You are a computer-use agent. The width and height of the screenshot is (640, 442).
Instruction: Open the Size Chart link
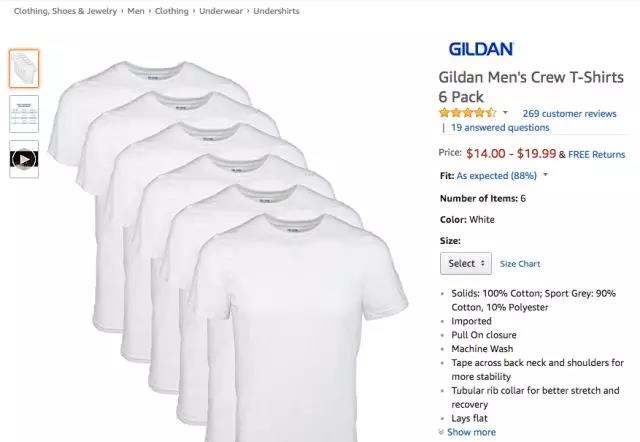coord(520,264)
